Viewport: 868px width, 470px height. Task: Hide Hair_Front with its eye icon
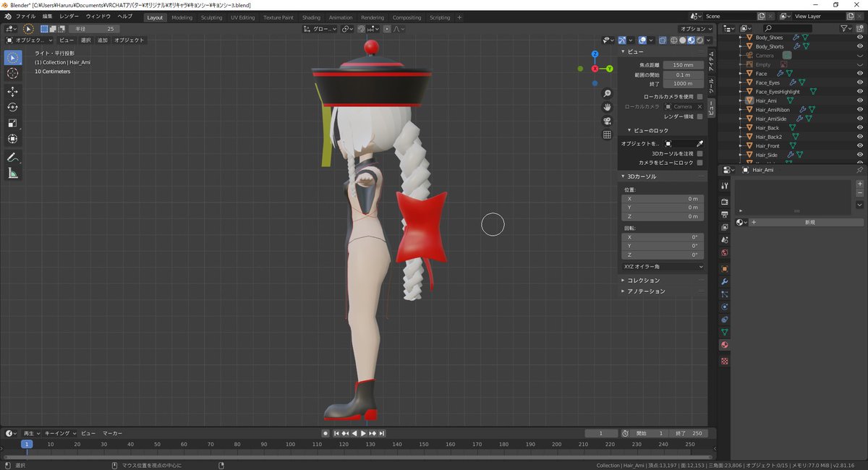tap(859, 146)
